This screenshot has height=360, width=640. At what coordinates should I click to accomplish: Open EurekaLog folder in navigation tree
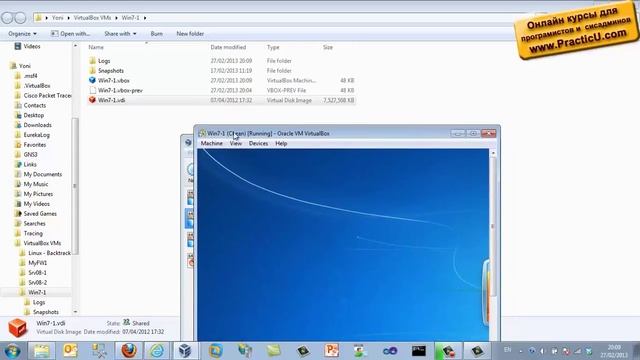click(36, 135)
